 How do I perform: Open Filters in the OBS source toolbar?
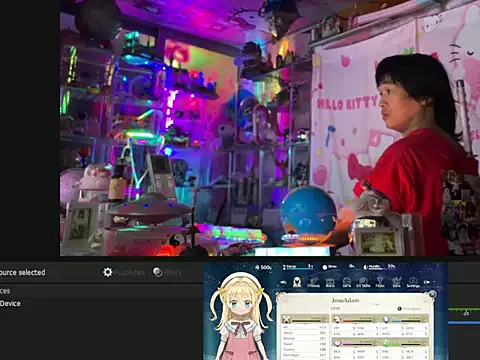click(167, 272)
